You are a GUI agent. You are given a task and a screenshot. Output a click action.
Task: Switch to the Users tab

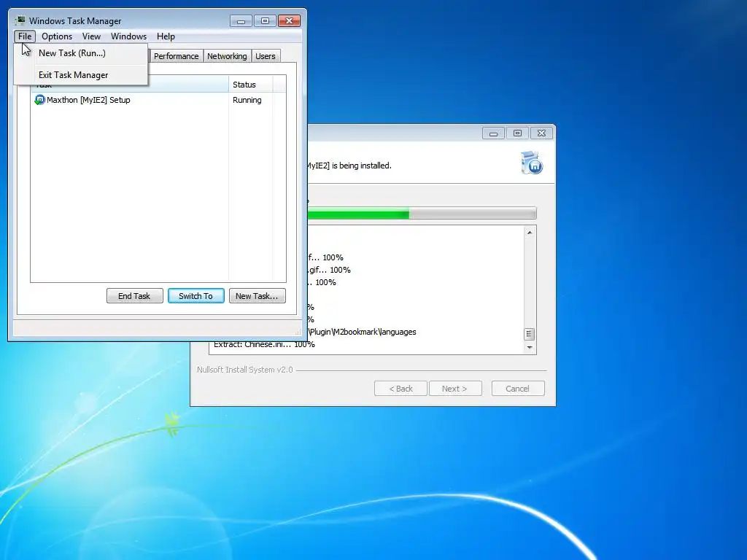click(x=266, y=56)
